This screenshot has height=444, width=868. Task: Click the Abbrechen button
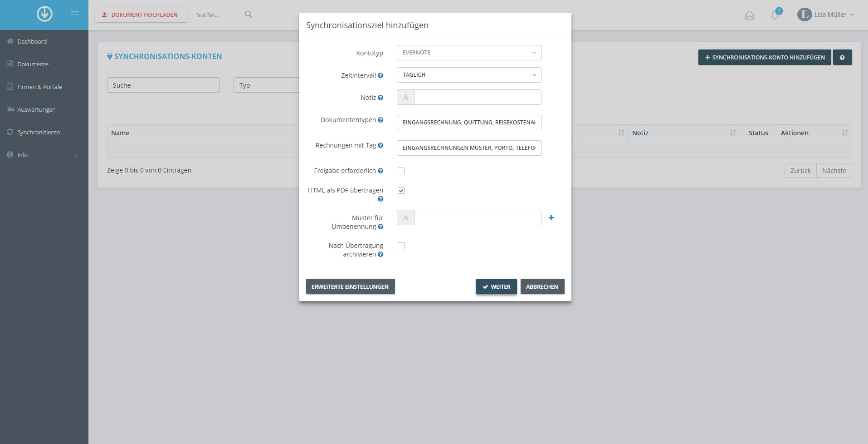point(542,286)
